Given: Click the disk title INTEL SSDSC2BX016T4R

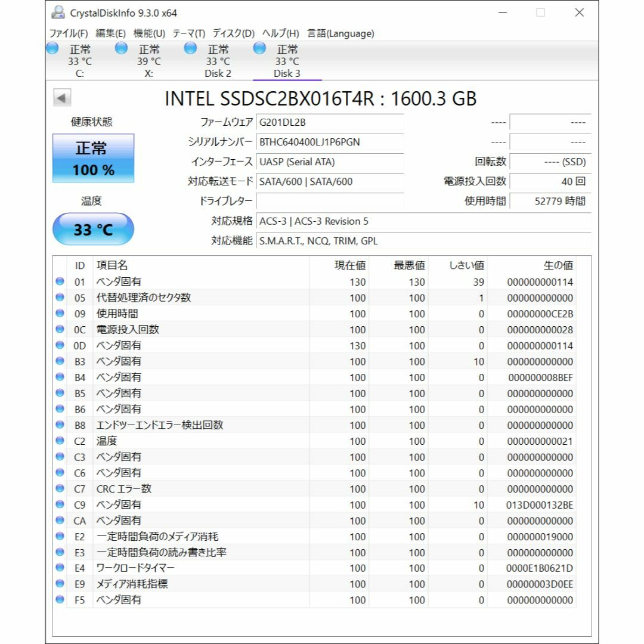Looking at the screenshot, I should pos(270,98).
